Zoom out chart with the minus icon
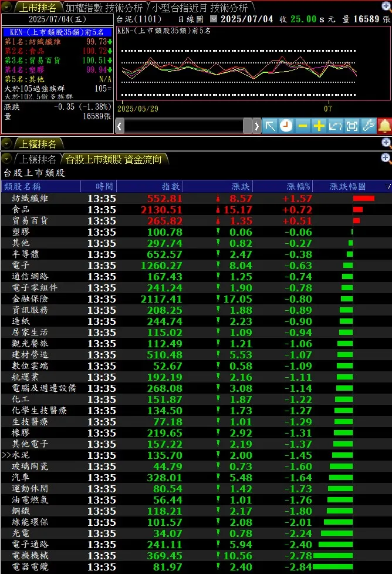392x574 pixels. pyautogui.click(x=302, y=126)
